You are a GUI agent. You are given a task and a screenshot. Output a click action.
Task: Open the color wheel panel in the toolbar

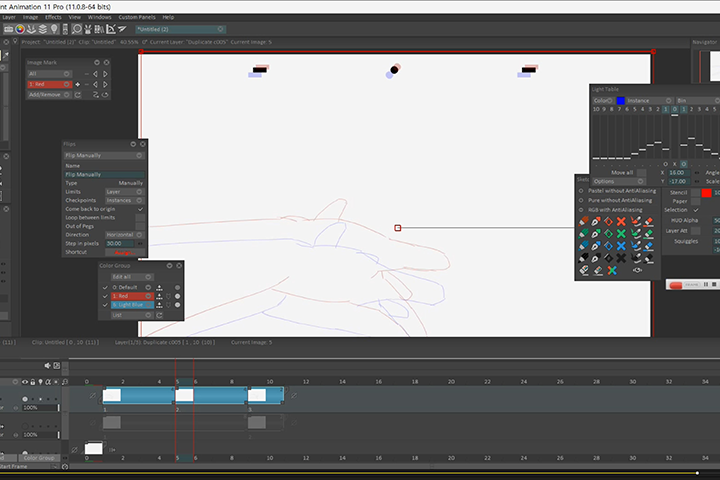(x=20, y=29)
